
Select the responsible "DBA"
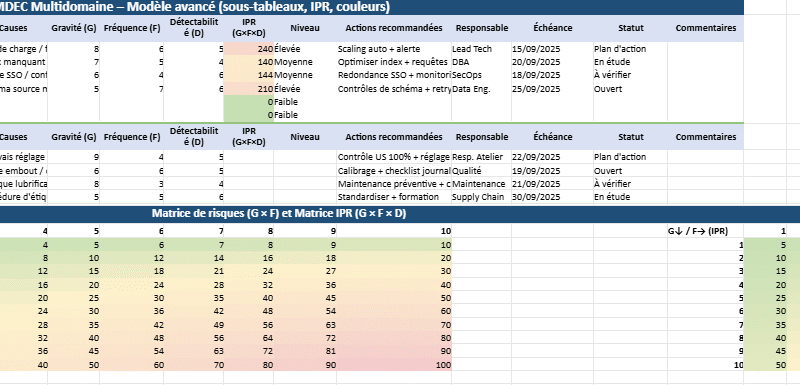[481, 62]
